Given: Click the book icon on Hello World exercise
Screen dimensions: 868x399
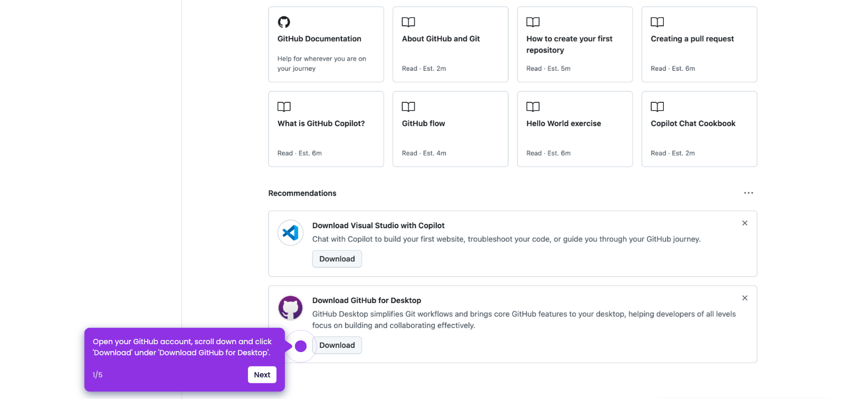Looking at the screenshot, I should pos(533,107).
